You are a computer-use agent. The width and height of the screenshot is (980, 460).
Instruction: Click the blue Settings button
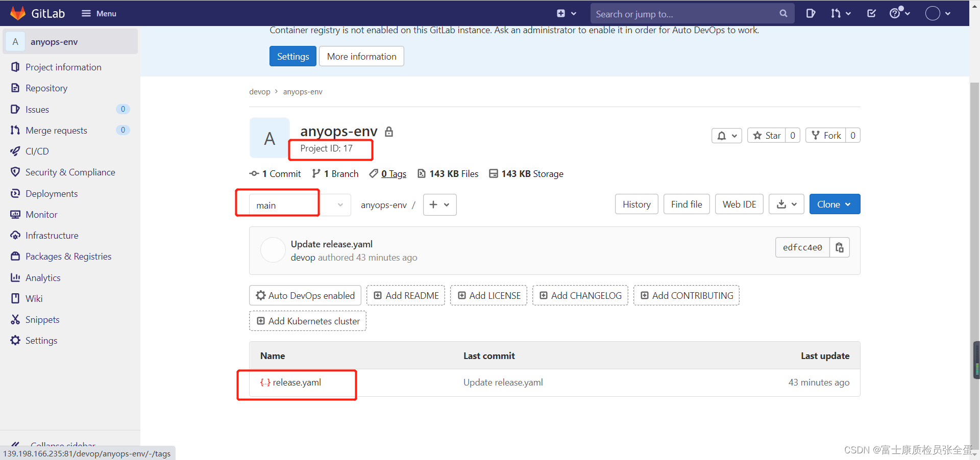coord(293,56)
